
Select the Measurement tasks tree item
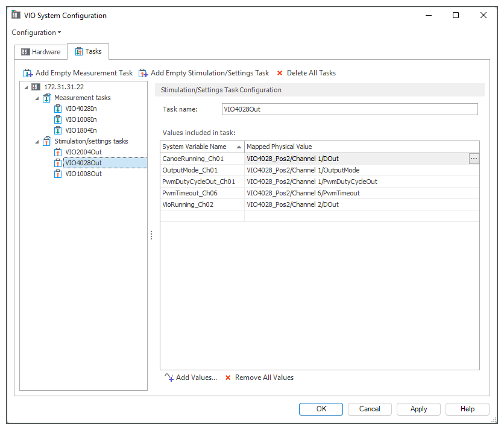[82, 98]
